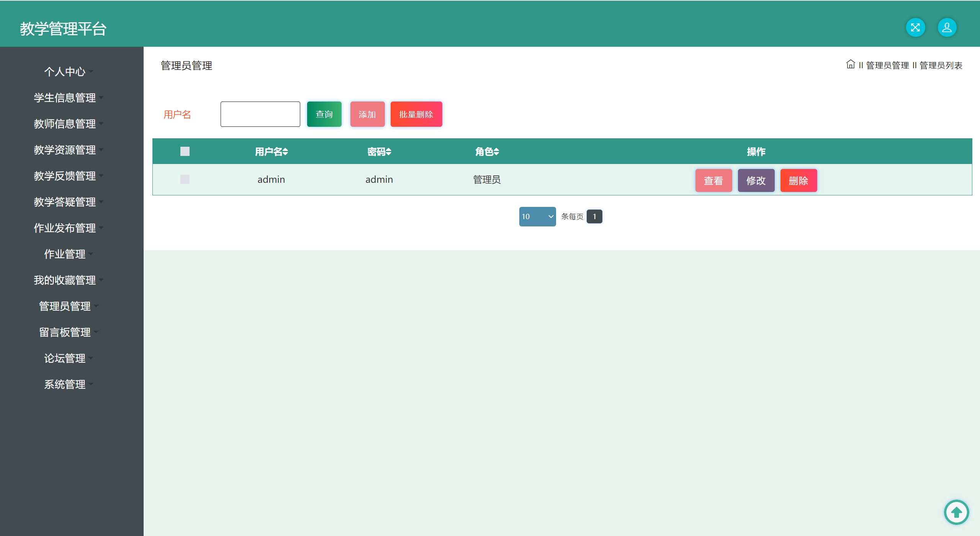Viewport: 980px width, 536px height.
Task: Open the user profile icon
Action: pos(947,28)
